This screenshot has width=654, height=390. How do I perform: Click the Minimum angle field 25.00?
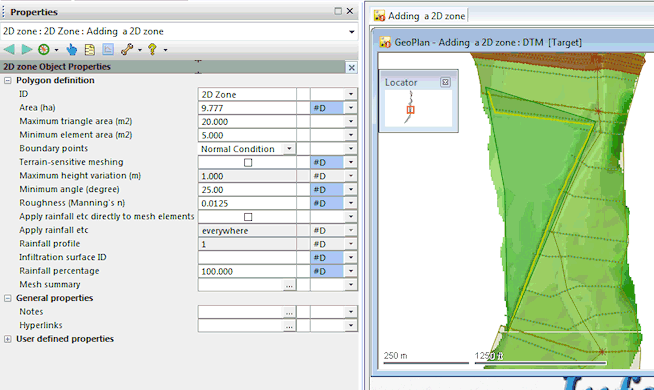[247, 190]
